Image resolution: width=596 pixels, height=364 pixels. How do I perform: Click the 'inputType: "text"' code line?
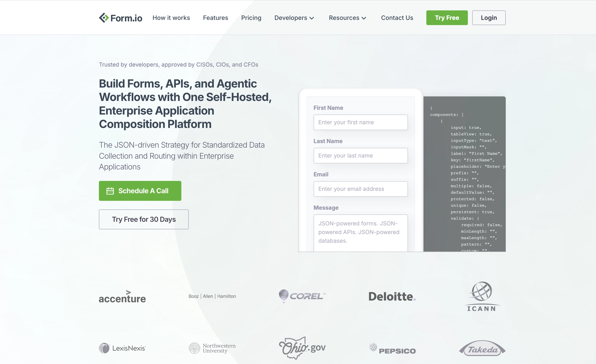(x=474, y=140)
